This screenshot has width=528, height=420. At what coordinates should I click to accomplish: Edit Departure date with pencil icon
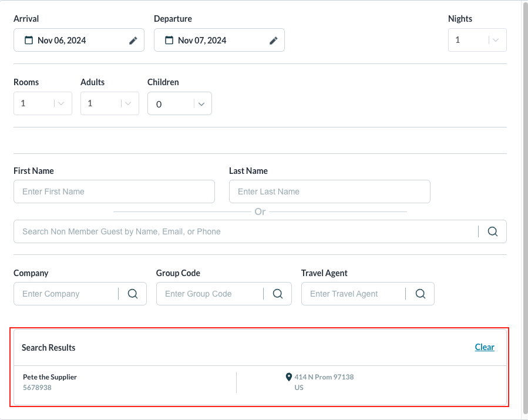click(274, 41)
